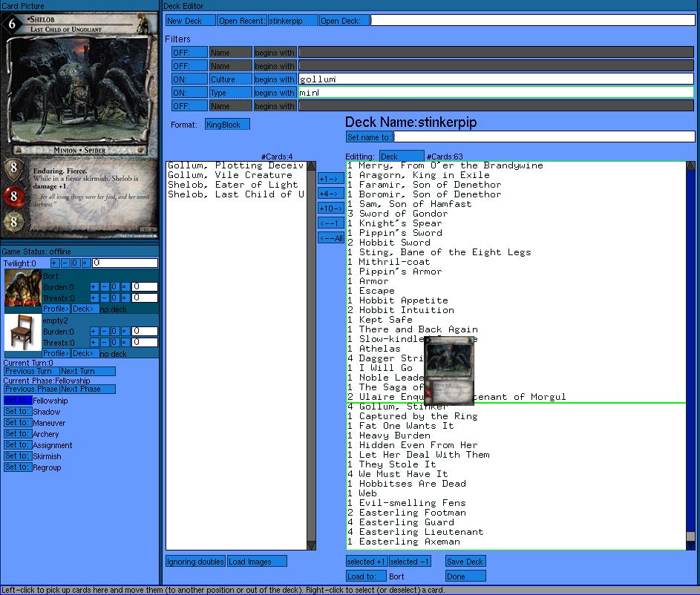Create a New Deck
This screenshot has height=595, width=700.
(191, 21)
